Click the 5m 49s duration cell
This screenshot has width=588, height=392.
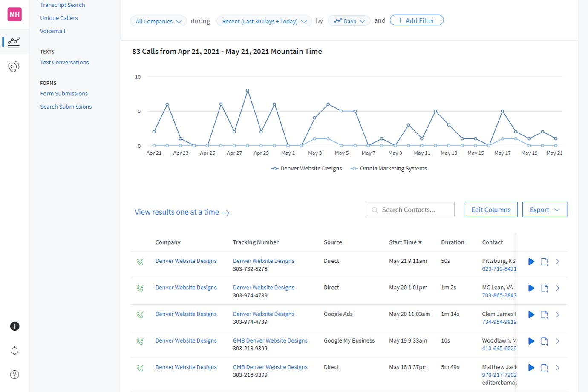pyautogui.click(x=450, y=367)
